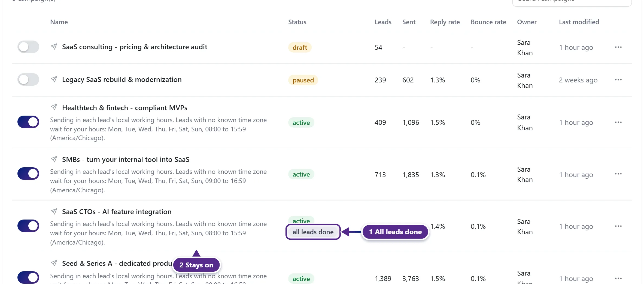Switch off the SMBs internal tool campaign
The height and width of the screenshot is (284, 644).
(28, 174)
